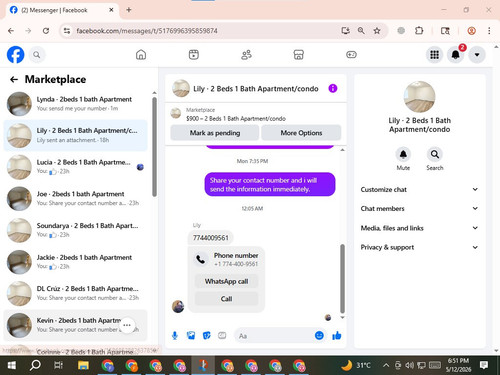Click the chat list scrollbar

tap(154, 147)
